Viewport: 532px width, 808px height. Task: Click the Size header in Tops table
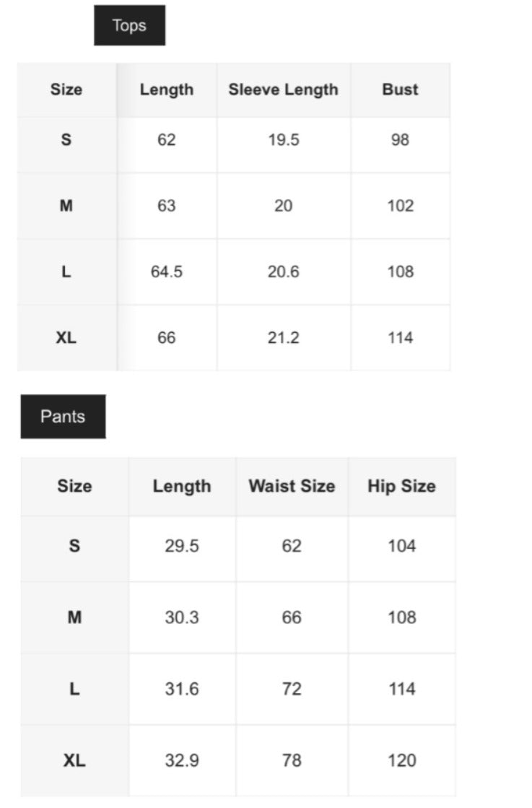click(x=66, y=90)
